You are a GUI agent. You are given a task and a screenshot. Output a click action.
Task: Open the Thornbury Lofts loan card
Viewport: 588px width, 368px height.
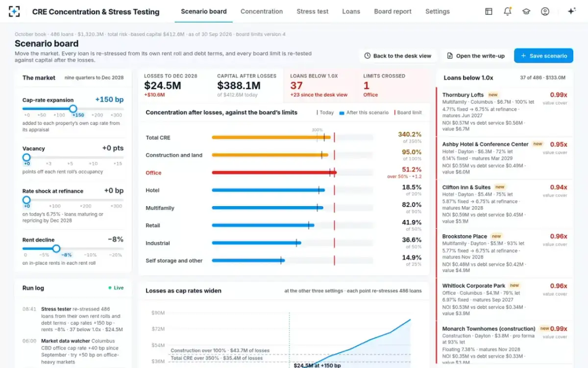click(504, 112)
